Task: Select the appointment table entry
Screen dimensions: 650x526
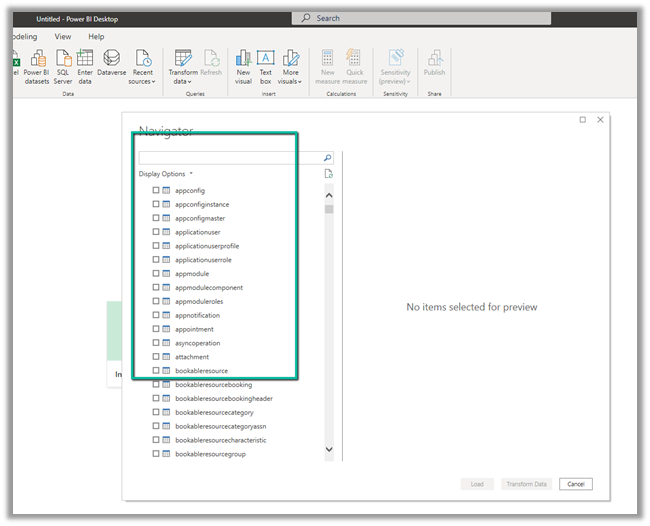Action: coord(194,329)
